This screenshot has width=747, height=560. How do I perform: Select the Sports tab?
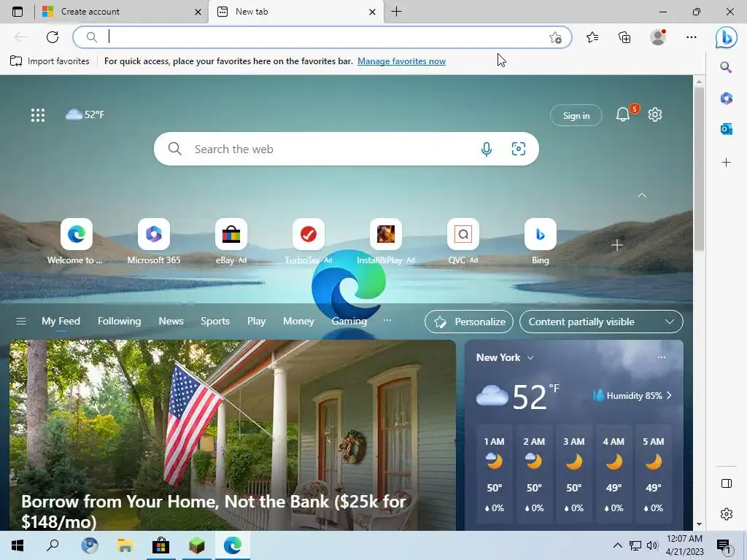[215, 322]
